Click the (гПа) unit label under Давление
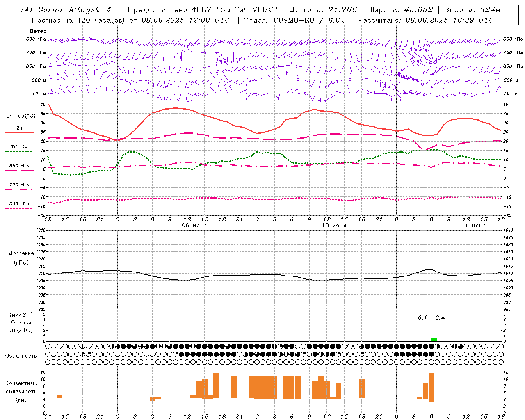525x420 pixels. click(21, 262)
